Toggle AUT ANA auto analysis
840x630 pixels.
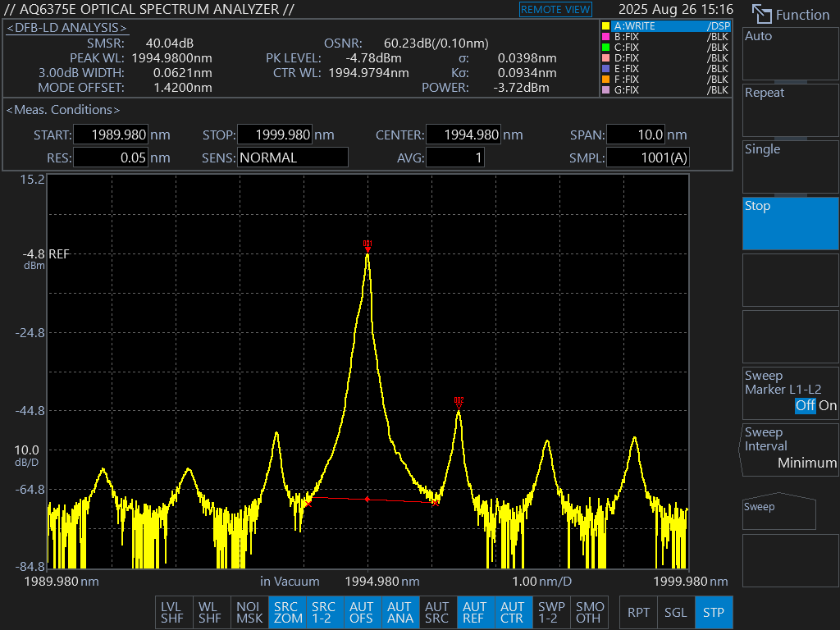coord(399,613)
